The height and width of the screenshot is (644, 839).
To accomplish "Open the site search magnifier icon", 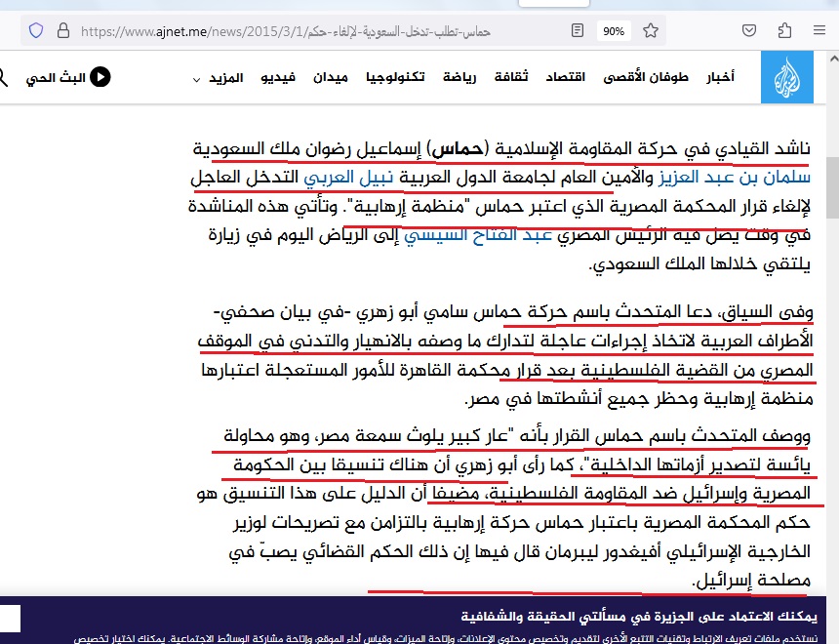I will [3, 78].
